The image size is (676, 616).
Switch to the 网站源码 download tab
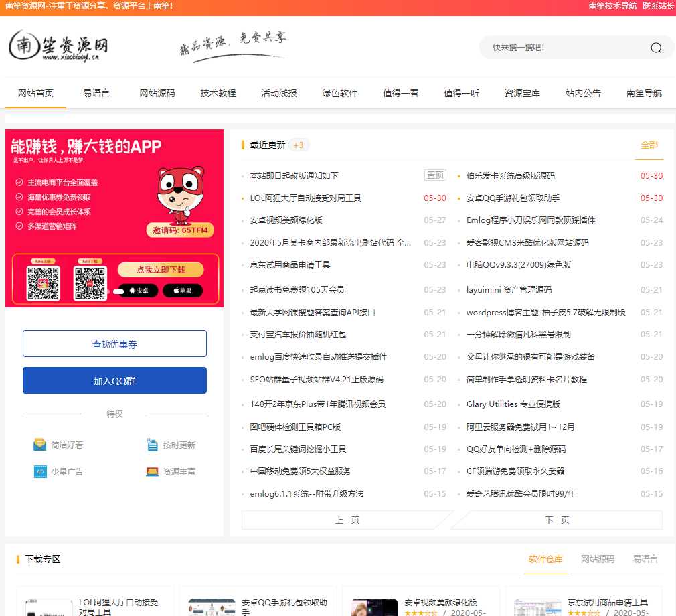click(x=597, y=559)
